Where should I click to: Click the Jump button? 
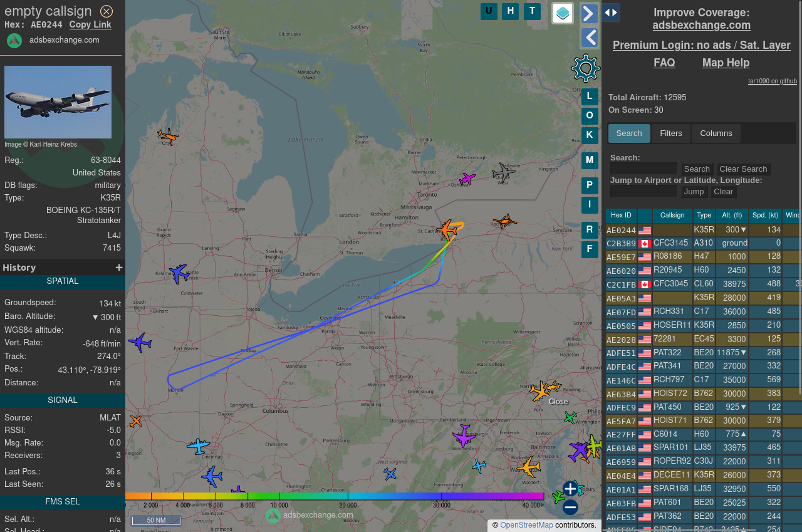(694, 192)
